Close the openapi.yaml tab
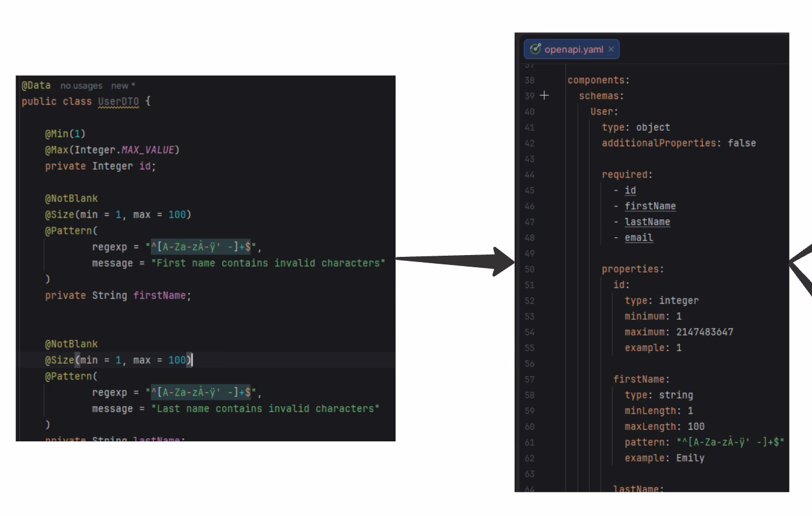Image resolution: width=812 pixels, height=516 pixels. coord(611,49)
